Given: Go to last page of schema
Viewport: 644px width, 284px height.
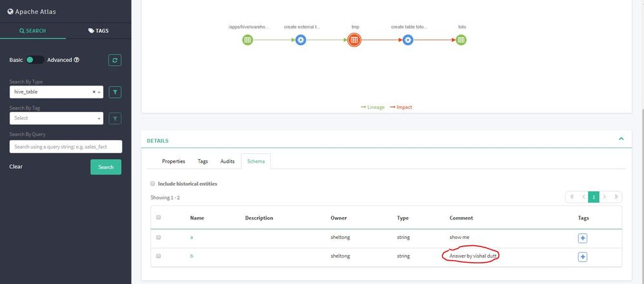Looking at the screenshot, I should 616,197.
